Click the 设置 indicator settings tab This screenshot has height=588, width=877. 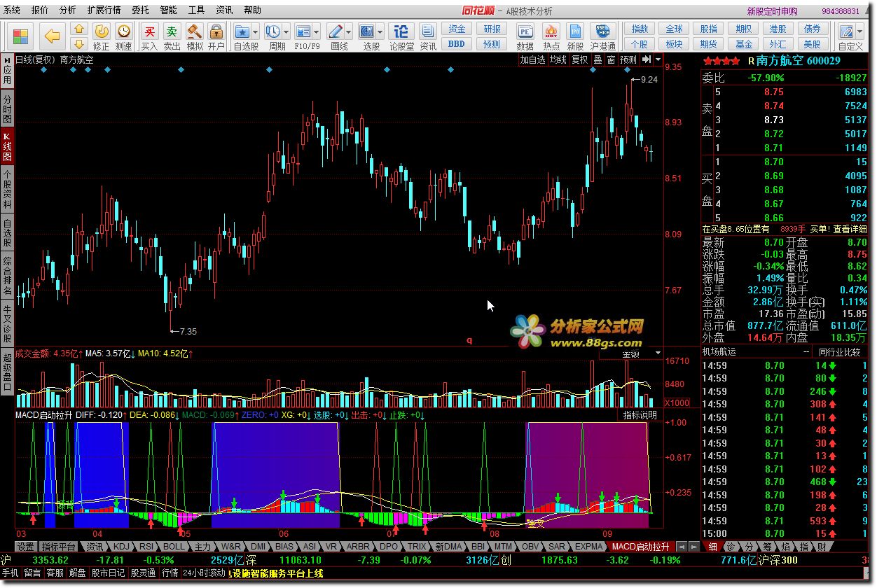(26, 546)
